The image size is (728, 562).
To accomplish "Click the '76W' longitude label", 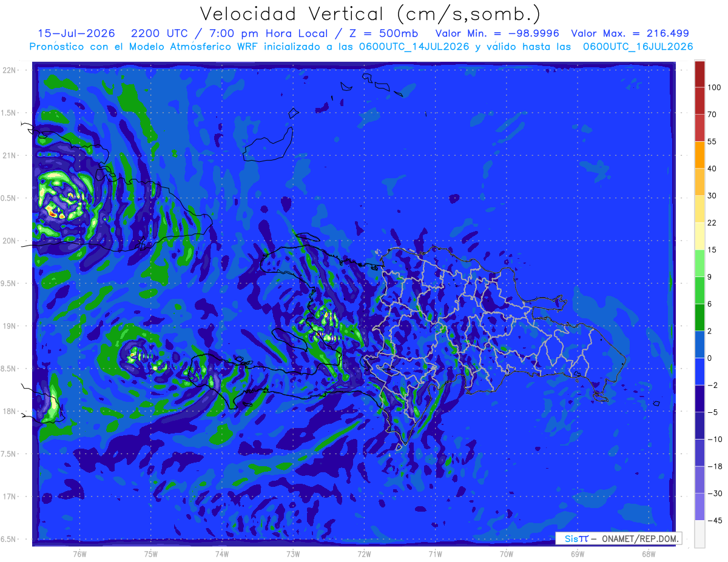I will (79, 554).
